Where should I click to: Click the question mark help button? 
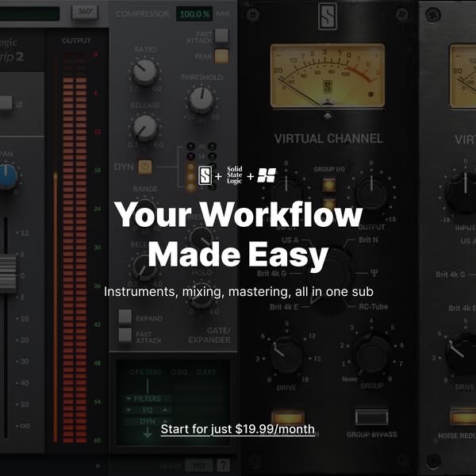point(223,465)
